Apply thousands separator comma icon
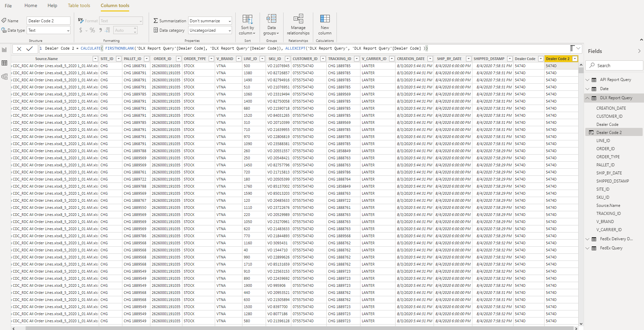The width and height of the screenshot is (644, 330). click(100, 30)
